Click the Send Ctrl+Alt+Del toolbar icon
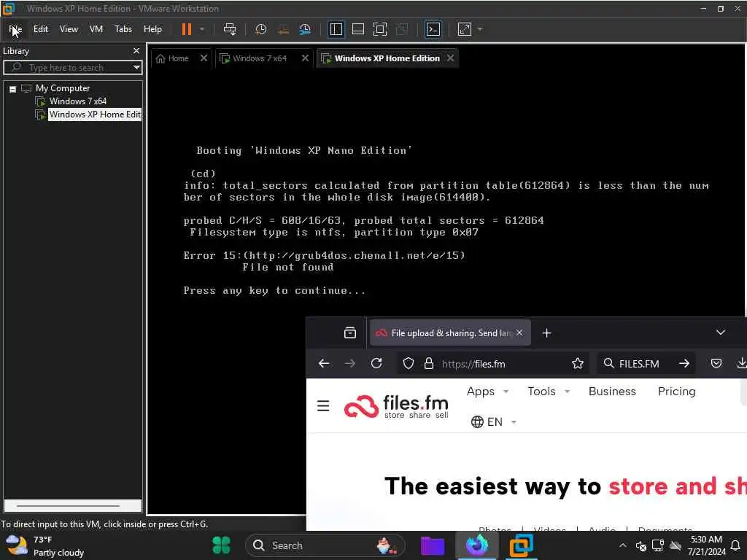 click(x=230, y=29)
